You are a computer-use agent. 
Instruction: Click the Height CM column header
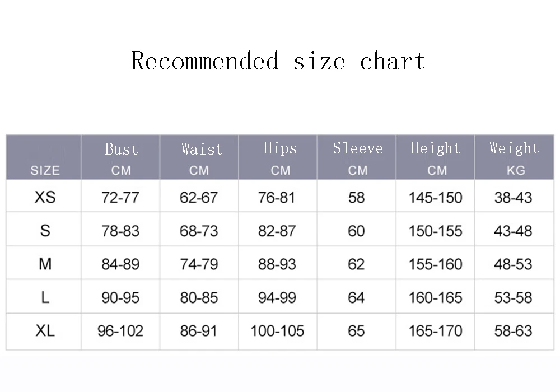[x=435, y=157]
